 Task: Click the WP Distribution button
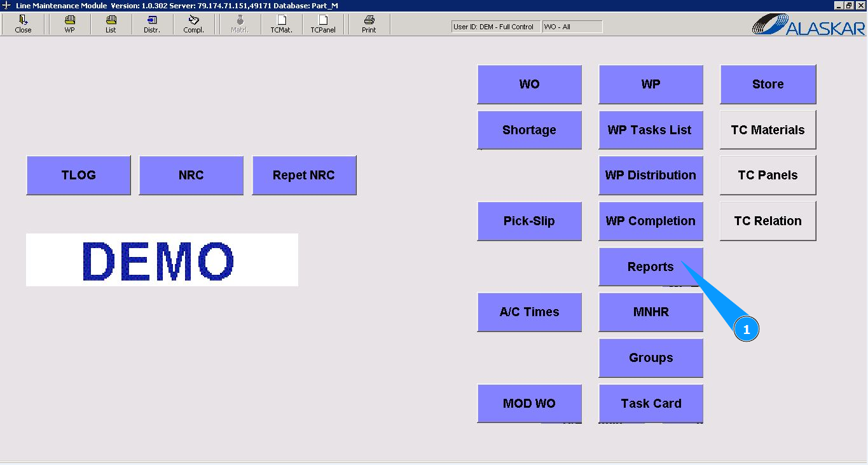[651, 175]
